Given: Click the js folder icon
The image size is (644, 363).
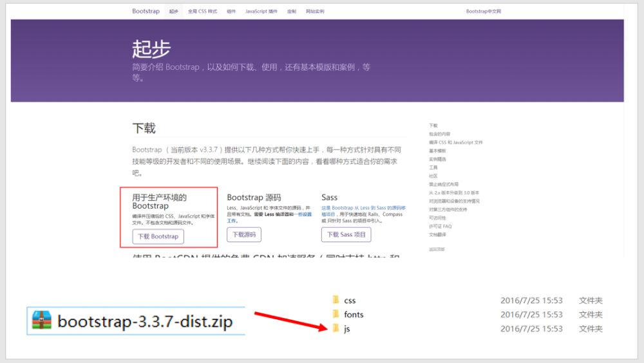Looking at the screenshot, I should pyautogui.click(x=336, y=328).
